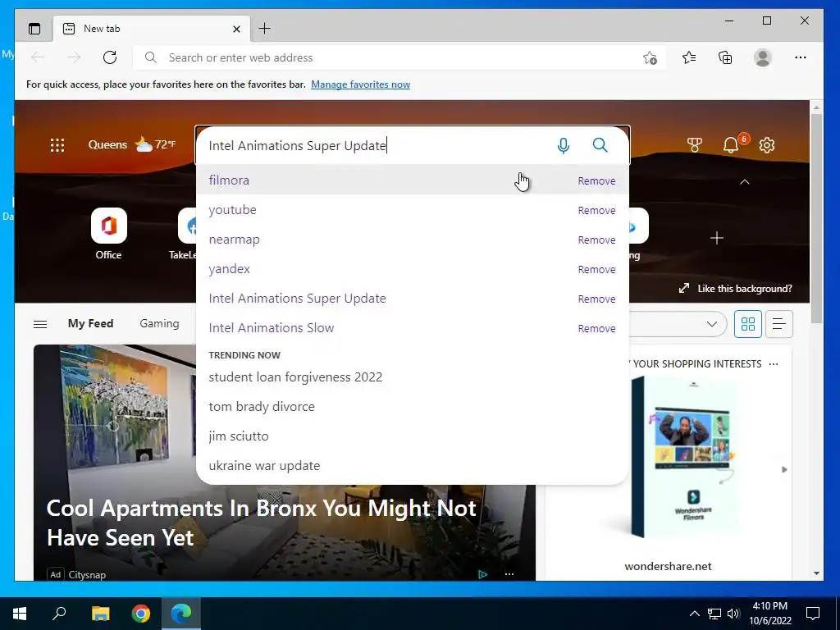Open the volume speaker tray icon
Viewport: 840px width, 630px height.
(734, 614)
